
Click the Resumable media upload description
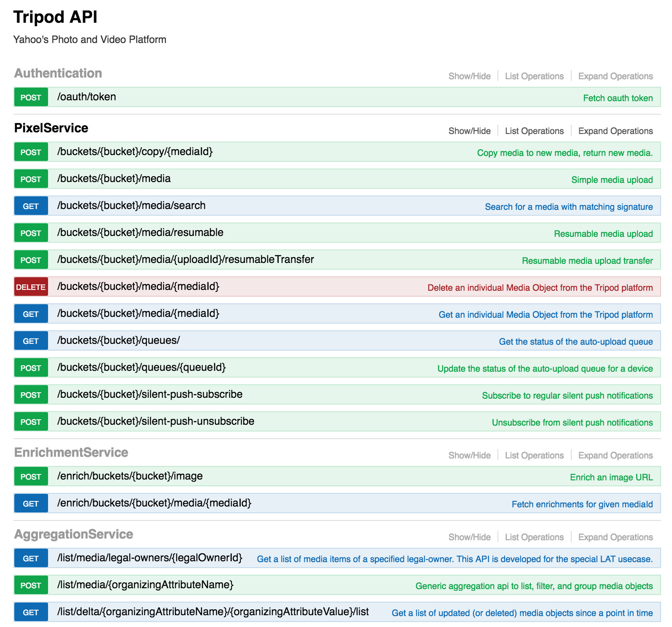coord(603,234)
